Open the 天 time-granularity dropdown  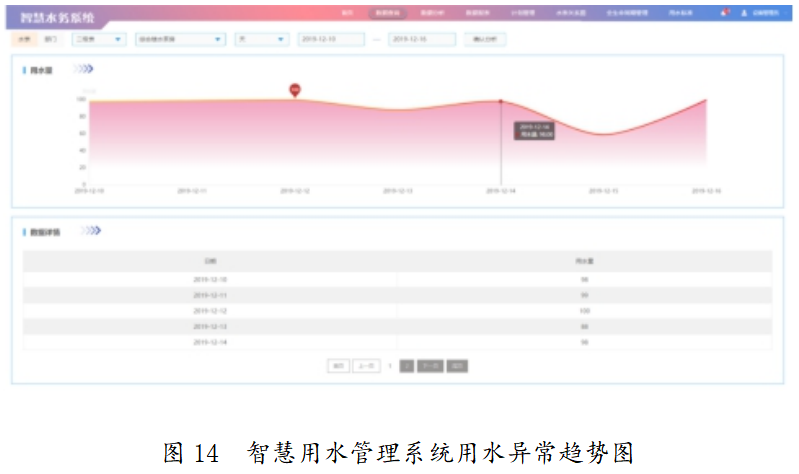pyautogui.click(x=262, y=39)
